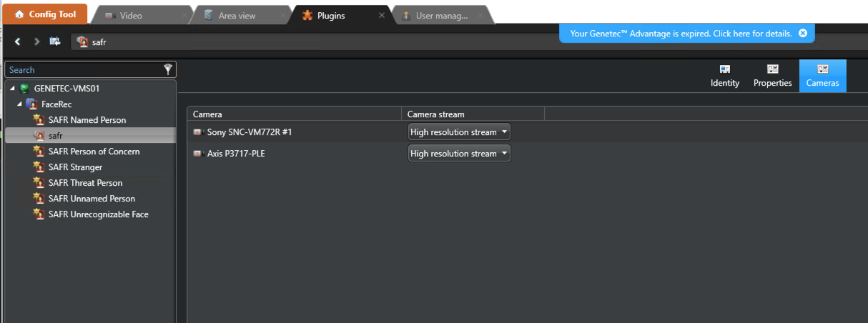The image size is (868, 323).
Task: Click the Axis P3717-PLE camera icon
Action: point(198,154)
